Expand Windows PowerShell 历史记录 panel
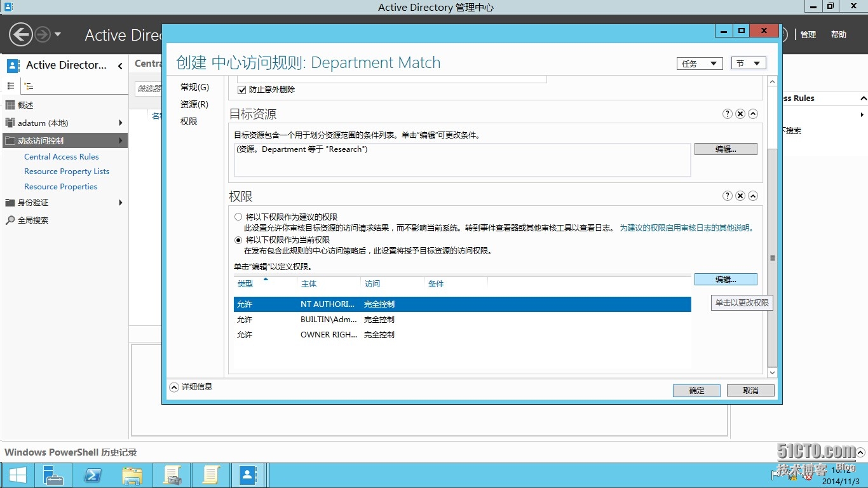868x488 pixels. [x=860, y=452]
